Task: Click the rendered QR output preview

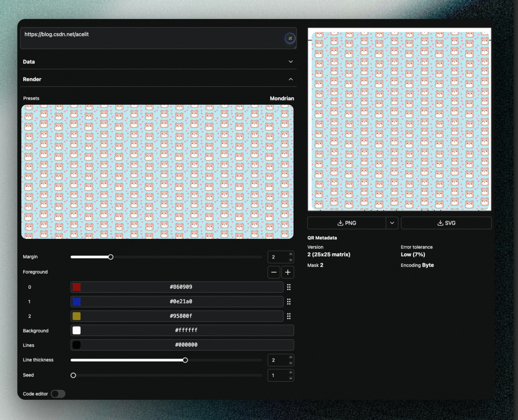Action: tap(399, 119)
